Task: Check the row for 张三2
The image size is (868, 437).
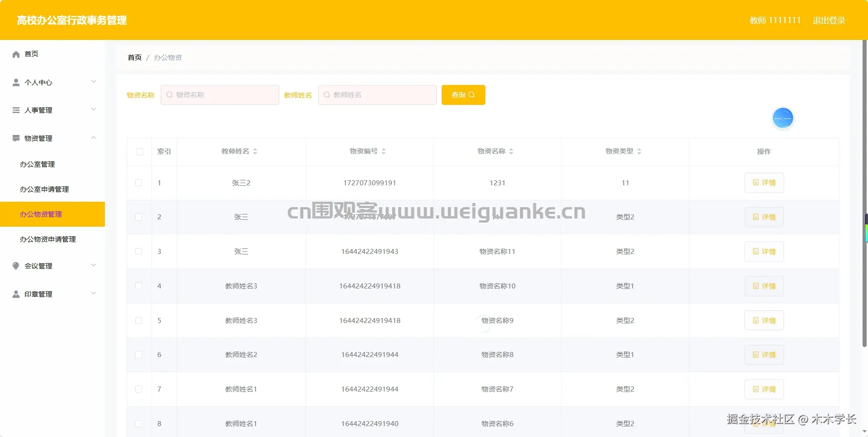Action: (x=139, y=183)
